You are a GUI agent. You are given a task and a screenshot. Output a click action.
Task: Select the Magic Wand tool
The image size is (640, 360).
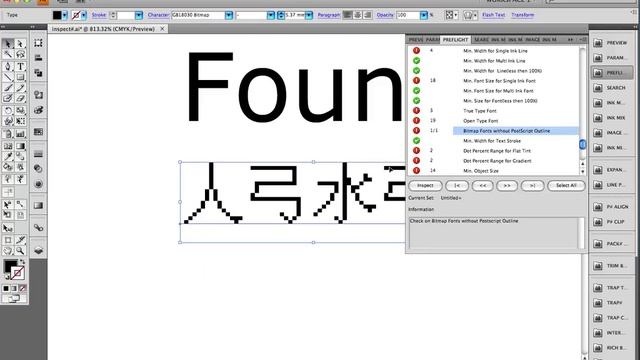click(x=8, y=54)
